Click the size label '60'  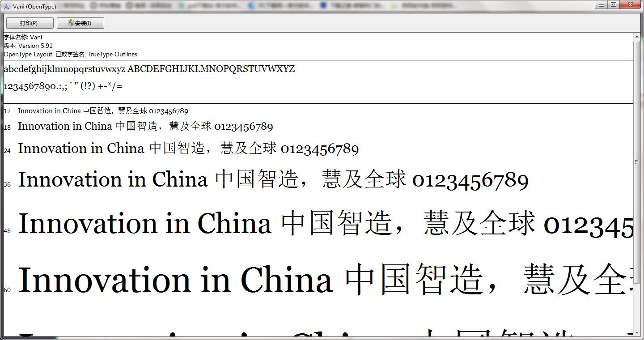7,290
